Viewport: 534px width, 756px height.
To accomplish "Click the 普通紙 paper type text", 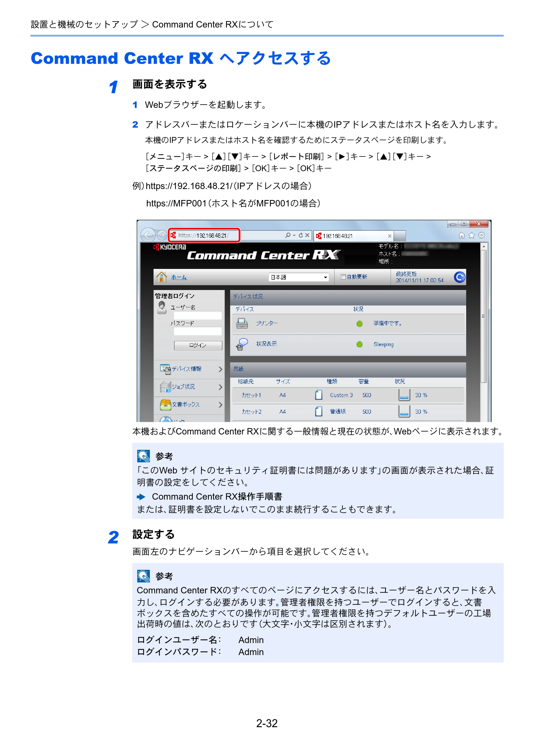I will point(338,412).
